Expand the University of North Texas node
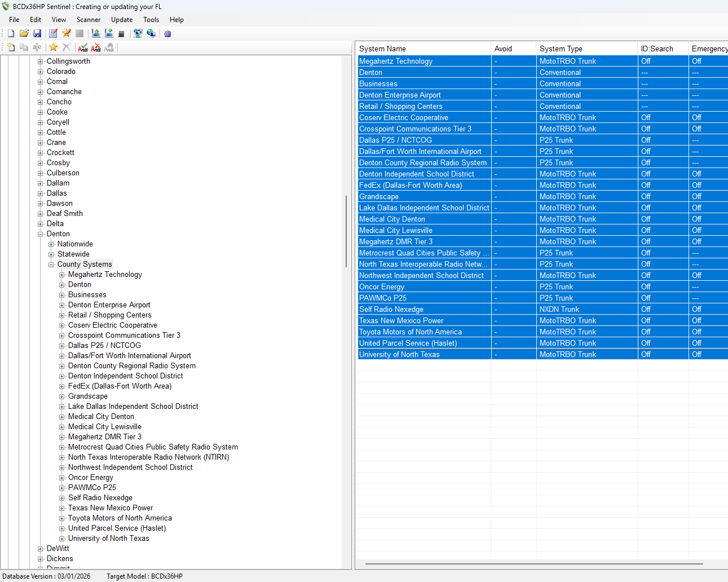728x582 pixels. pos(62,539)
